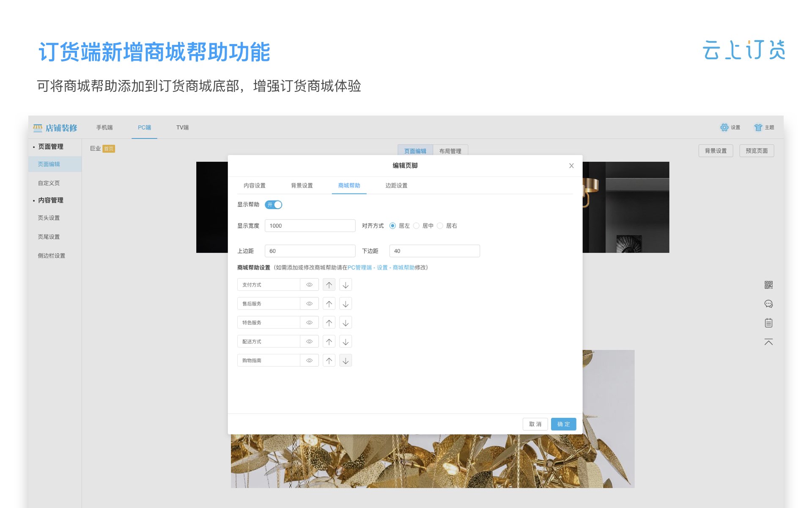This screenshot has height=508, width=812.
Task: Open 自定义页 in left sidebar
Action: 49,183
